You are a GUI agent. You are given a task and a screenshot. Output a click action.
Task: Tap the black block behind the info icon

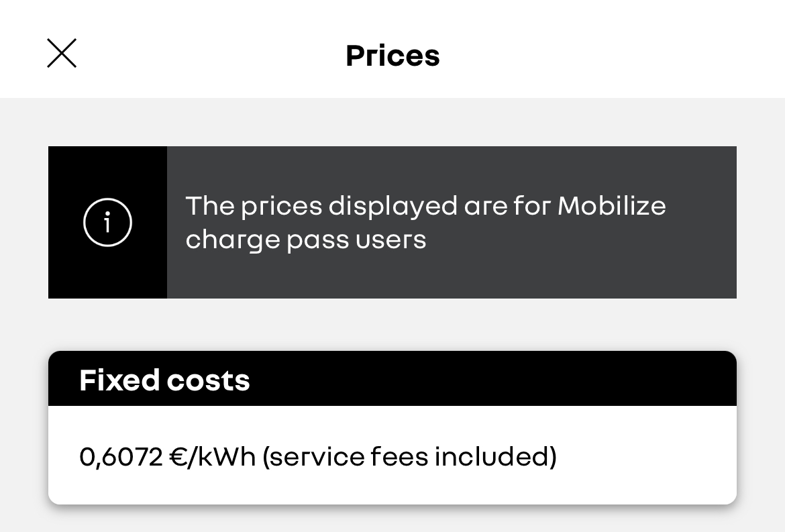pyautogui.click(x=107, y=222)
